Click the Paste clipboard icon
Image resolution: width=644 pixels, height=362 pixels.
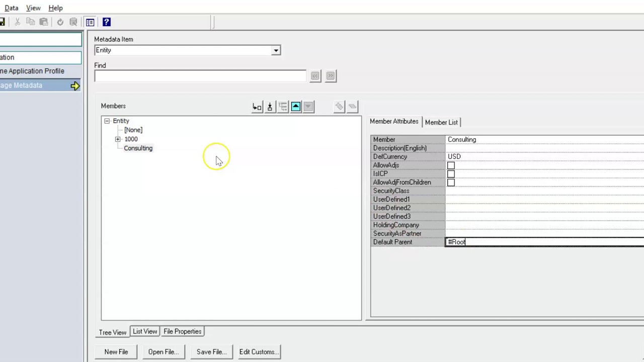(x=44, y=22)
